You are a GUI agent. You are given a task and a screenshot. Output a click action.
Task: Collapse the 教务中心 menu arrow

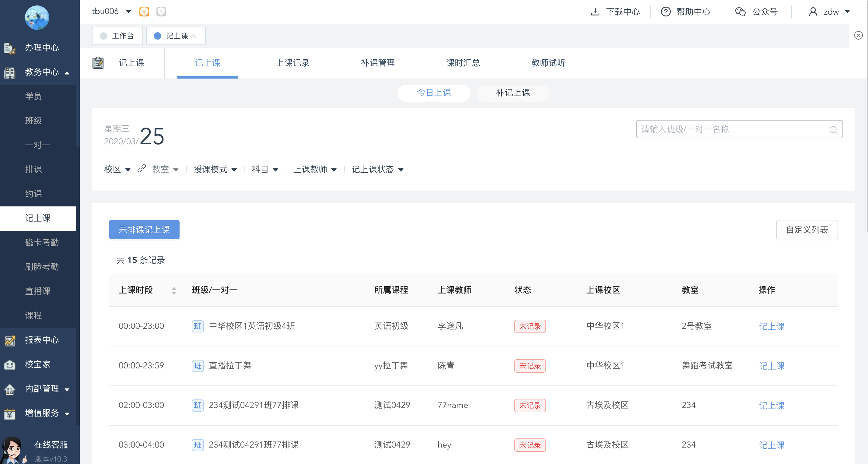coord(67,73)
